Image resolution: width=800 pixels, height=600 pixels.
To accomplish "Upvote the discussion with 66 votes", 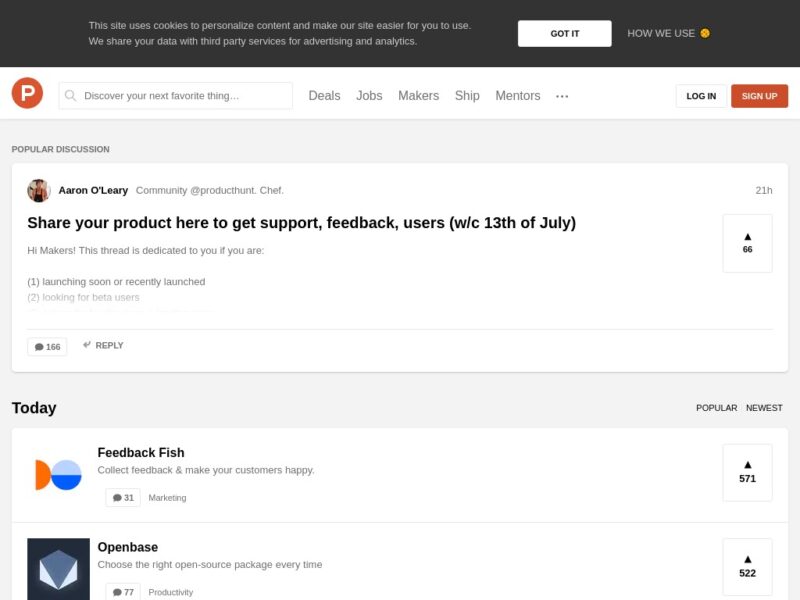I will (747, 243).
